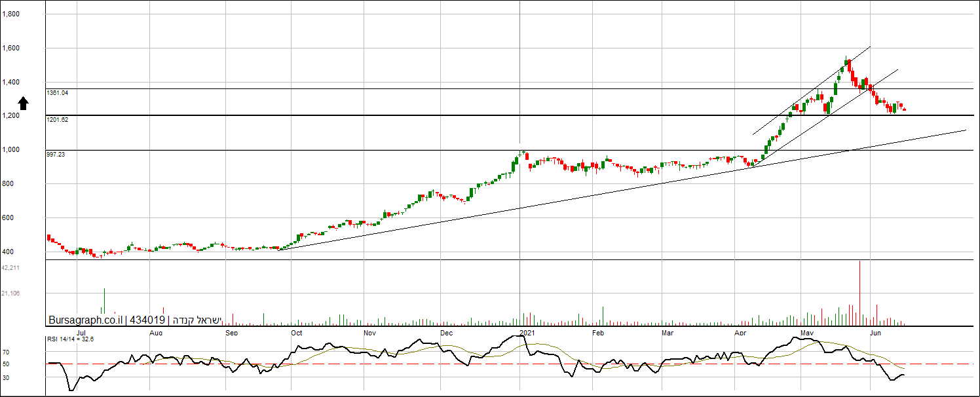Click the Oct month label on axis
The height and width of the screenshot is (397, 980).
297,333
